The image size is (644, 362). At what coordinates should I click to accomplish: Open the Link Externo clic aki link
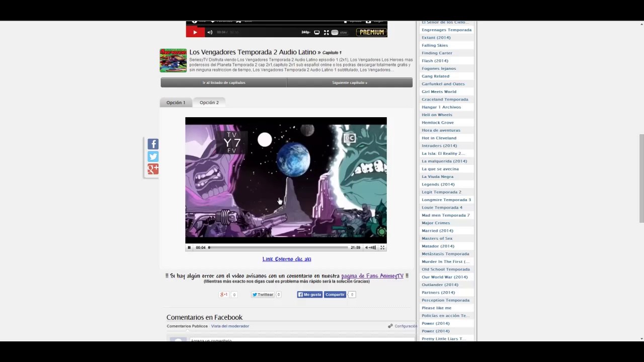[287, 259]
